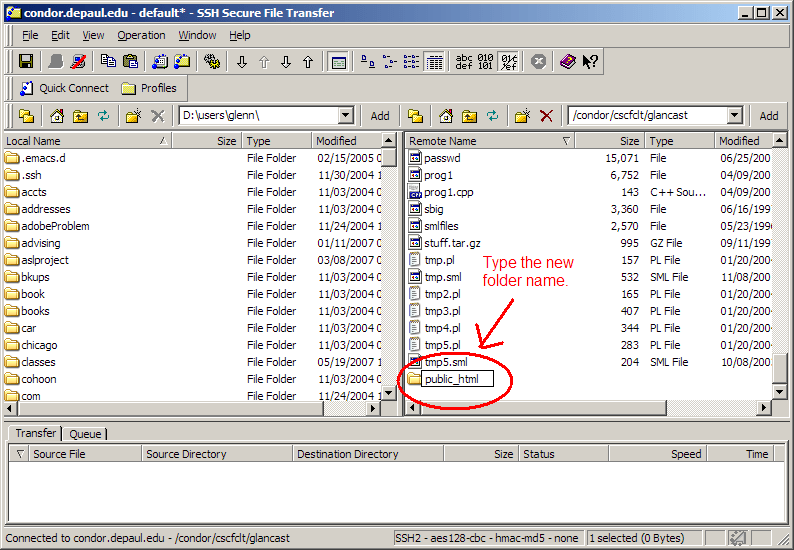The height and width of the screenshot is (550, 794).
Task: Sort by Remote Name column header
Action: pyautogui.click(x=489, y=141)
